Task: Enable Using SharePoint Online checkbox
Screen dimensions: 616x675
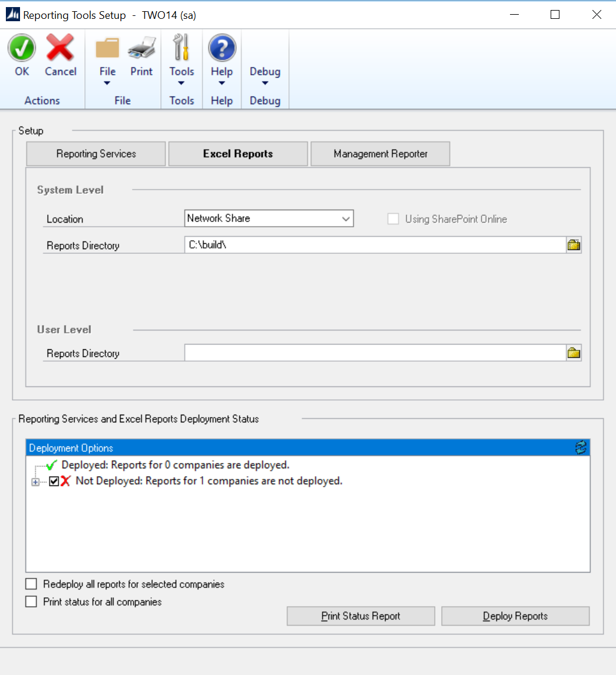Action: pos(393,219)
